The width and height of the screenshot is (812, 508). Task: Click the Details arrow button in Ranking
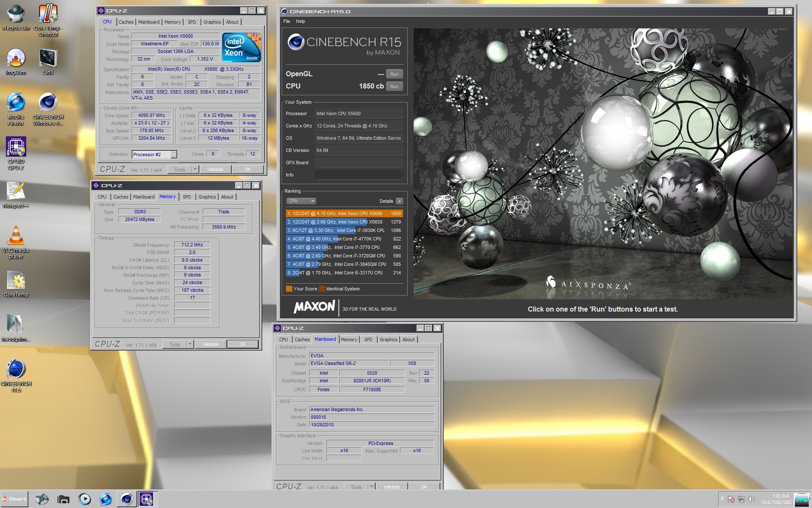[x=399, y=201]
